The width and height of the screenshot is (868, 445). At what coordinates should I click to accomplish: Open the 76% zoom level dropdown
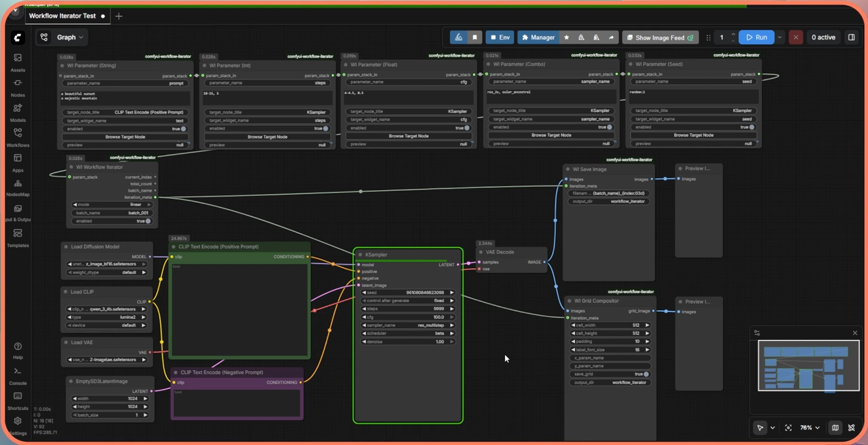[810, 428]
